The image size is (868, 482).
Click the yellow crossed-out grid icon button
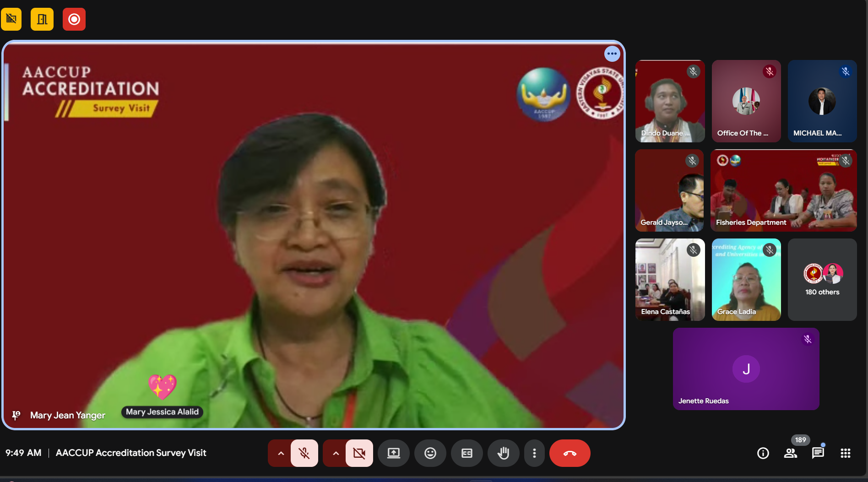click(x=11, y=19)
